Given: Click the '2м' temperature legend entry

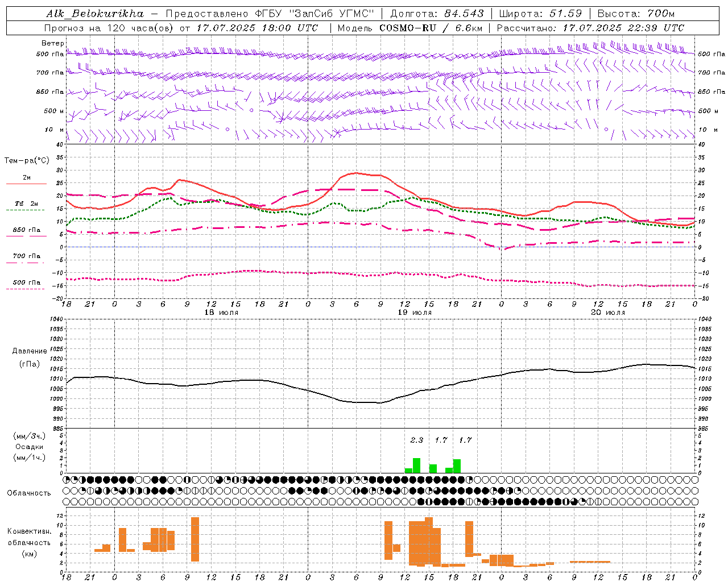Looking at the screenshot, I should click(x=27, y=178).
